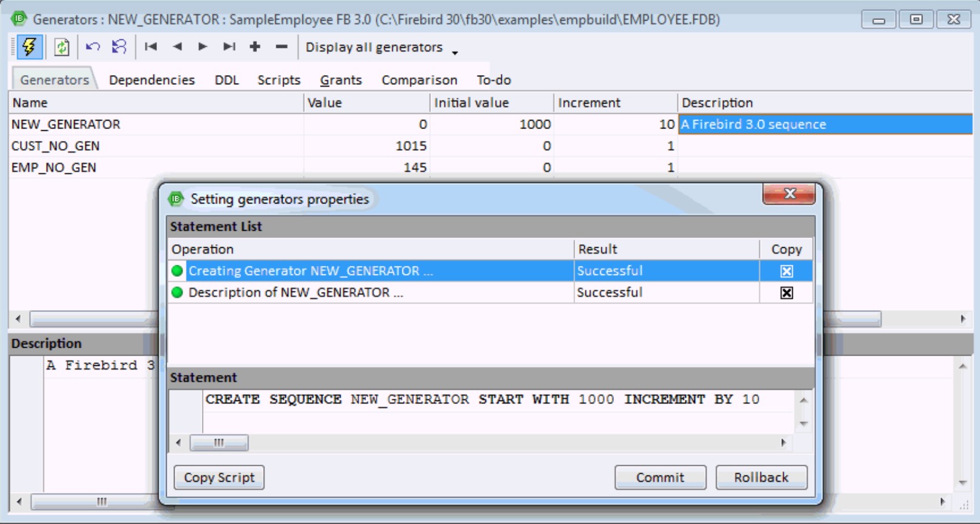Click the refresh generators icon
Image resolution: width=980 pixels, height=524 pixels.
coord(61,47)
